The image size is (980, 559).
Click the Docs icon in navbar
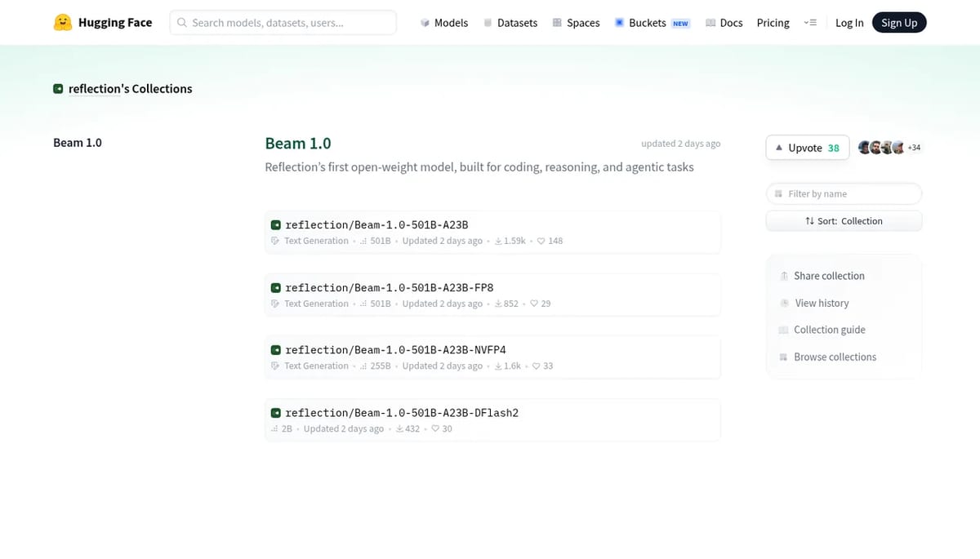tap(710, 23)
